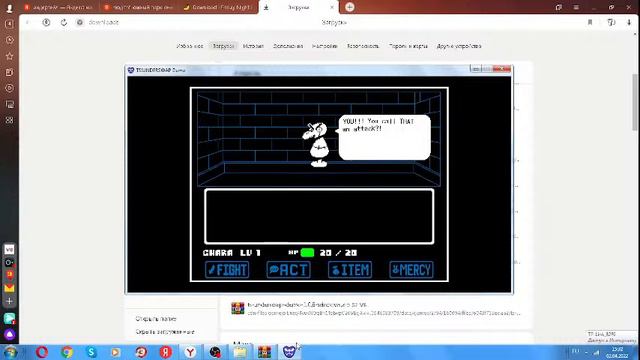
Task: Open the Windows Start button
Action: pos(11,352)
